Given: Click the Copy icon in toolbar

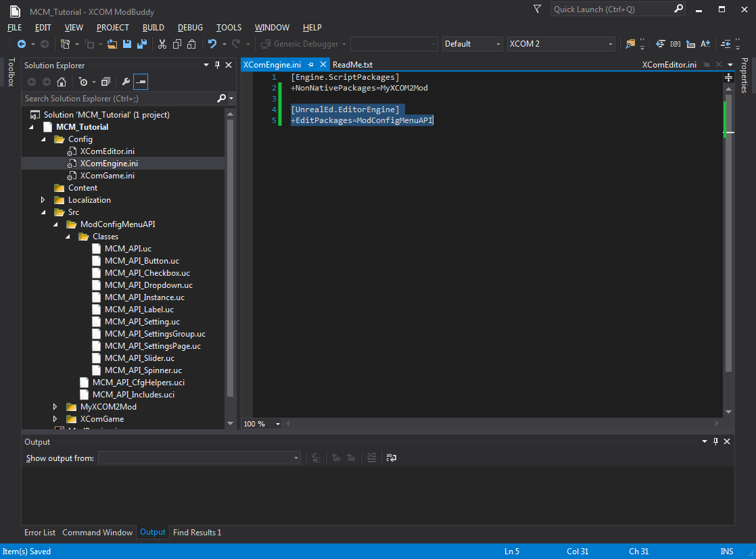Looking at the screenshot, I should (x=177, y=44).
